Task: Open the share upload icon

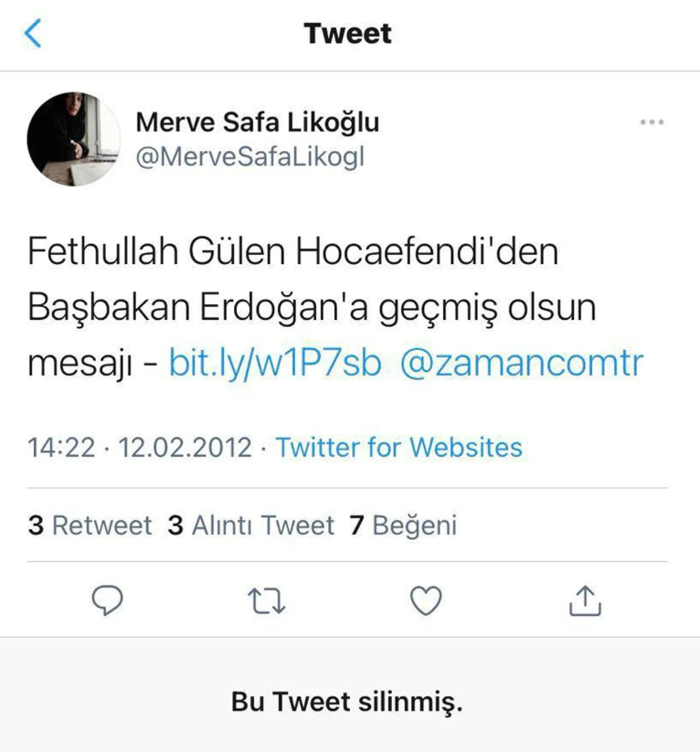Action: click(x=585, y=600)
